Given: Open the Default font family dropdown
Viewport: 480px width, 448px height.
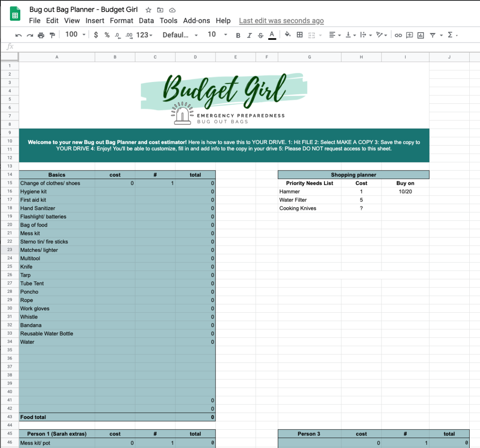Looking at the screenshot, I should tap(180, 35).
